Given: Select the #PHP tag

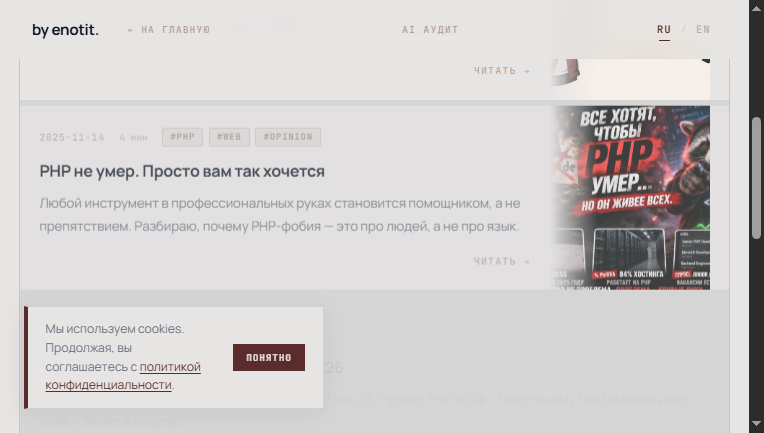Looking at the screenshot, I should (183, 137).
